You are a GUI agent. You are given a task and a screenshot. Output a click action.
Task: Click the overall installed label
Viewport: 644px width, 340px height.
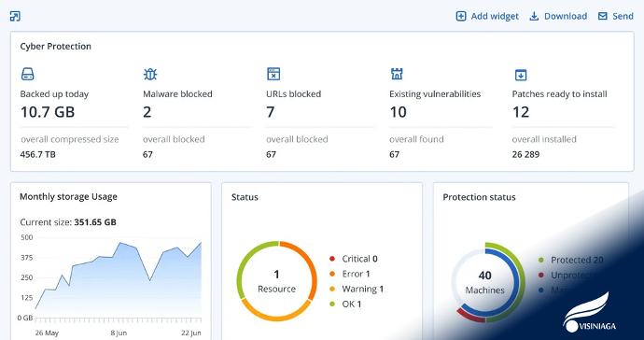[544, 139]
